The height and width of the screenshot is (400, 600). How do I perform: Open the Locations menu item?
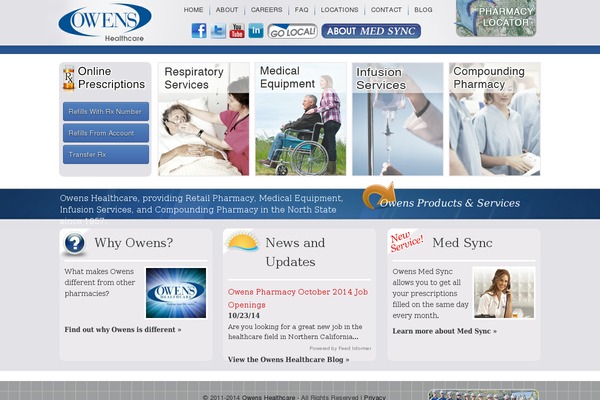pos(339,10)
